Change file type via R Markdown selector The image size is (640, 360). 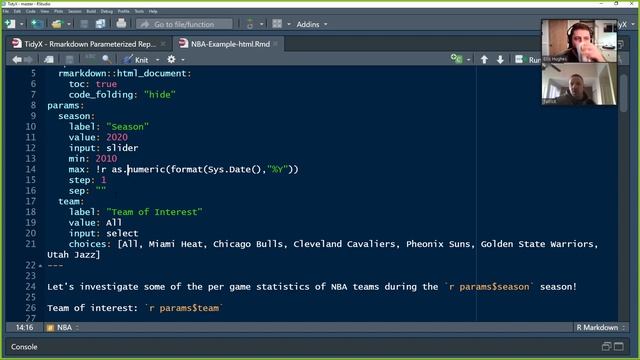coord(600,327)
